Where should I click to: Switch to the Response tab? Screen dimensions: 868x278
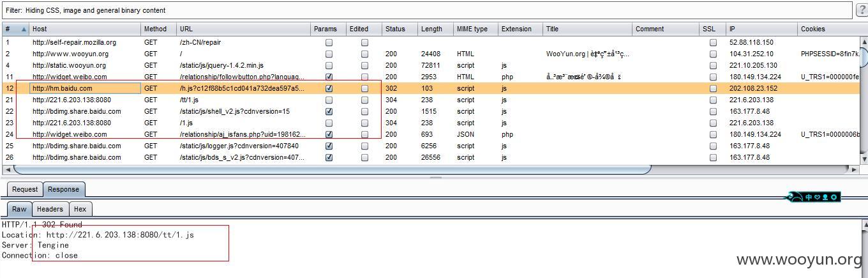pos(64,189)
